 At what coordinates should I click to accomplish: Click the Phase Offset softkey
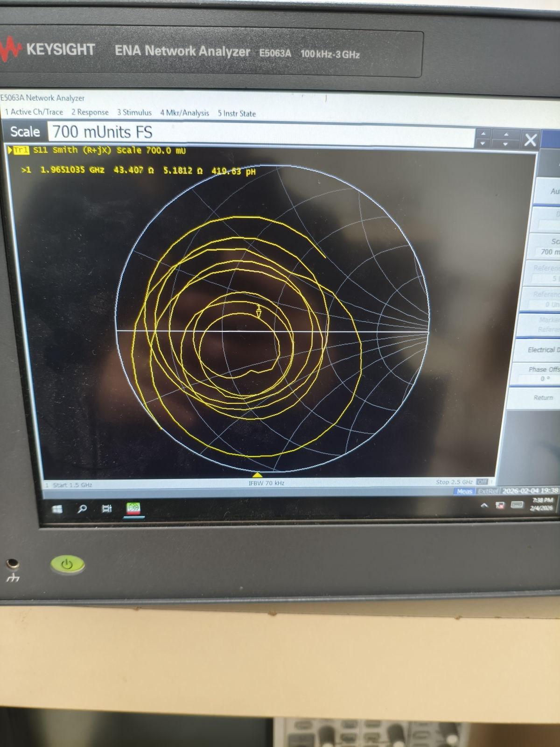coord(535,374)
